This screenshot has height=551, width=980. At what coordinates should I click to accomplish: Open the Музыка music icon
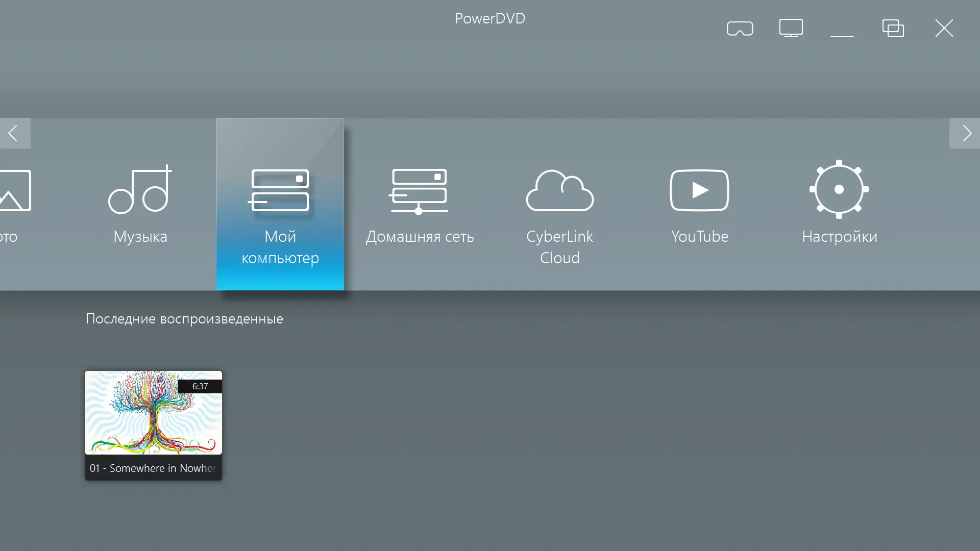140,190
